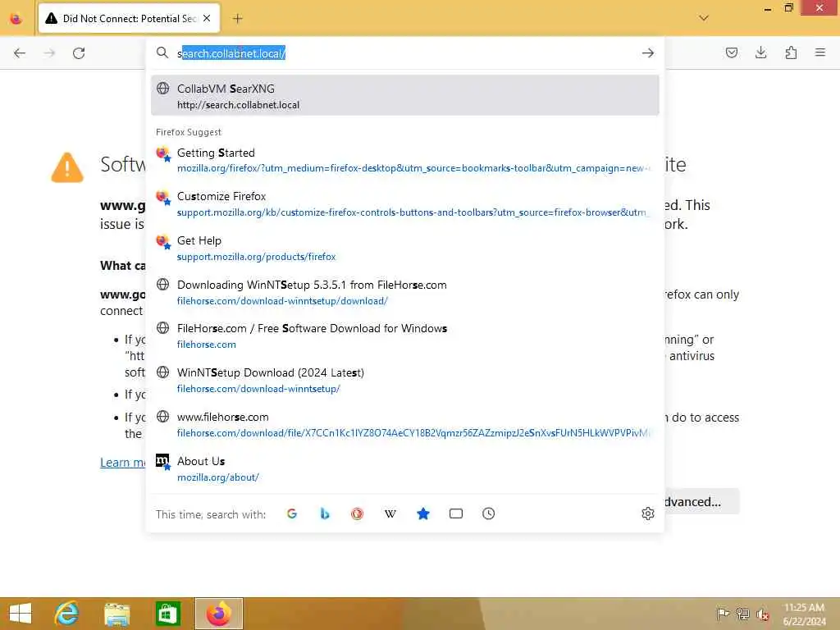Viewport: 840px width, 630px height.
Task: Click the http://search.collabnet.local URL text
Action: click(238, 105)
